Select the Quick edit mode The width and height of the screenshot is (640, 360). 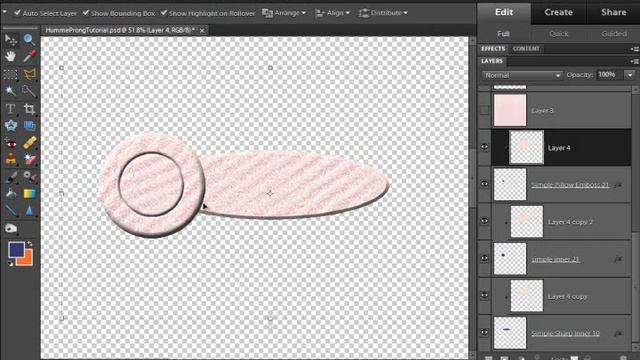pos(559,34)
